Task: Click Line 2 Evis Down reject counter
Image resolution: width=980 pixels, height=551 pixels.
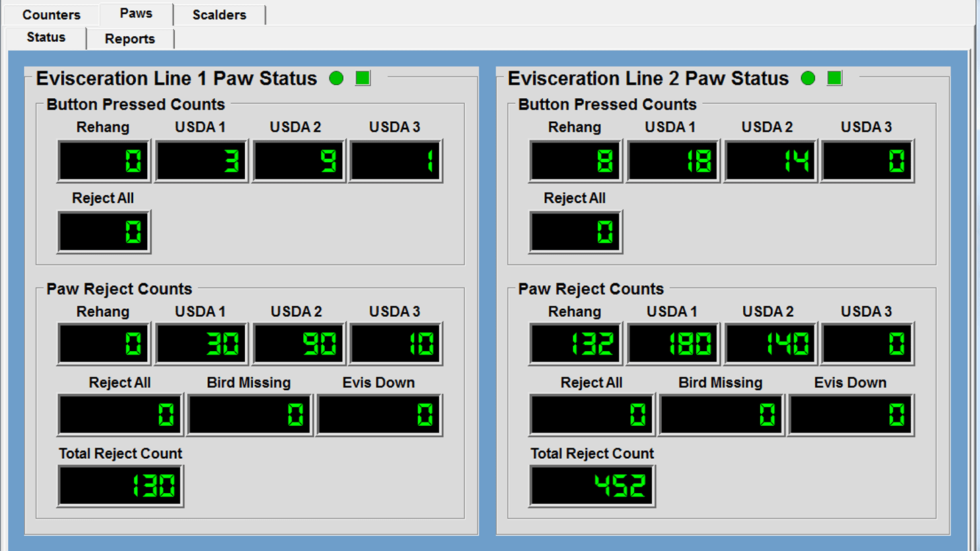Action: [x=850, y=415]
